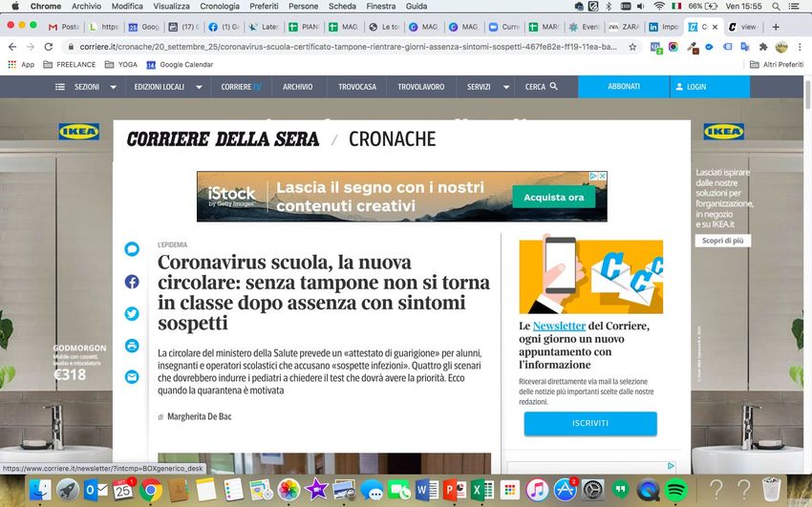Click the search magnifier next to CERCA
812x507 pixels.
(x=554, y=87)
